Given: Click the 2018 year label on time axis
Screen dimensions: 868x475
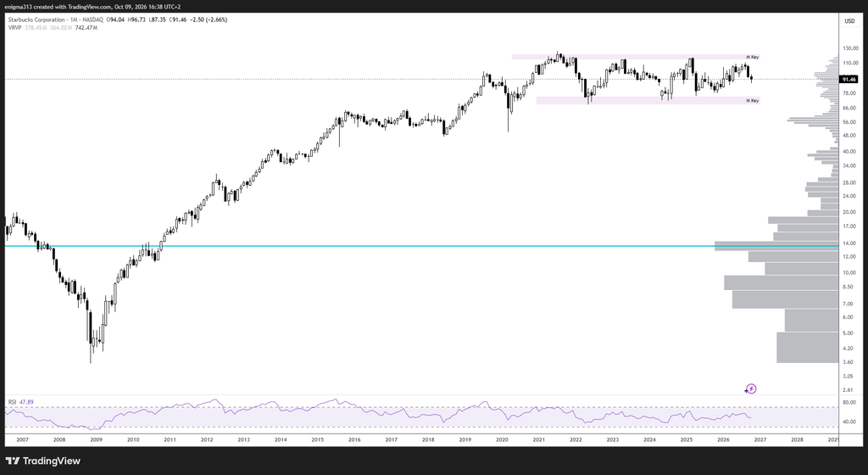Looking at the screenshot, I should (x=428, y=440).
